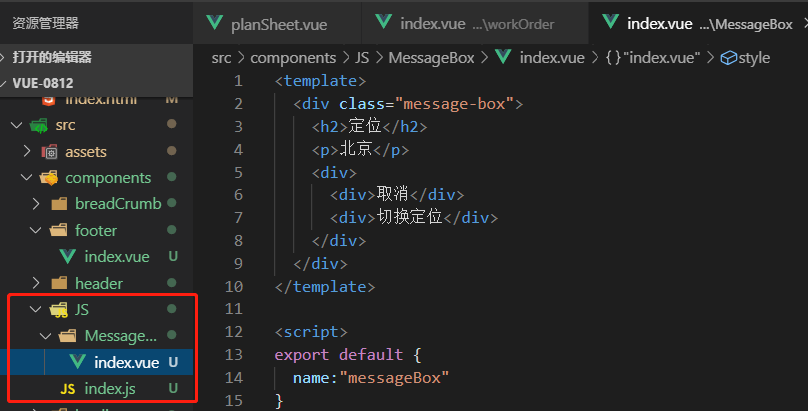Viewport: 808px width, 411px height.
Task: Click the src folder icon
Action: tap(39, 125)
